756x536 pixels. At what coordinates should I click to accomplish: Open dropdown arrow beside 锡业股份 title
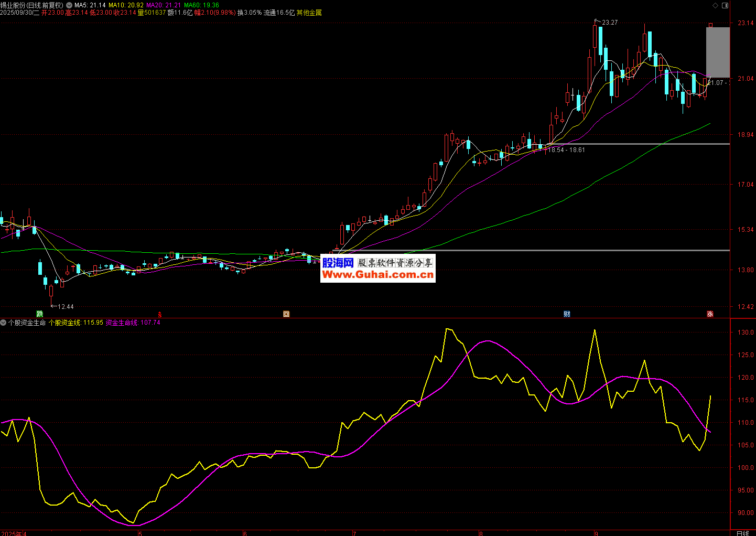(69, 5)
